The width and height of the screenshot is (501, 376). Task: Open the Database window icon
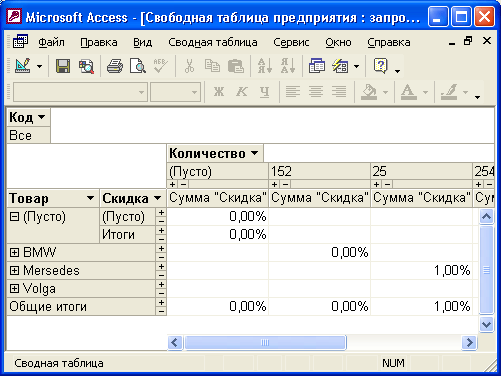click(317, 66)
